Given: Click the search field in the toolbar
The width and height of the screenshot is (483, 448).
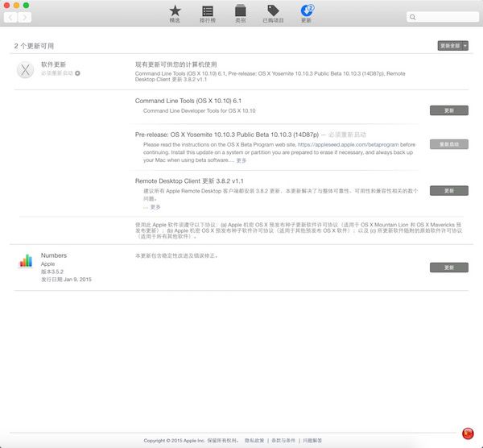Looking at the screenshot, I should [443, 17].
